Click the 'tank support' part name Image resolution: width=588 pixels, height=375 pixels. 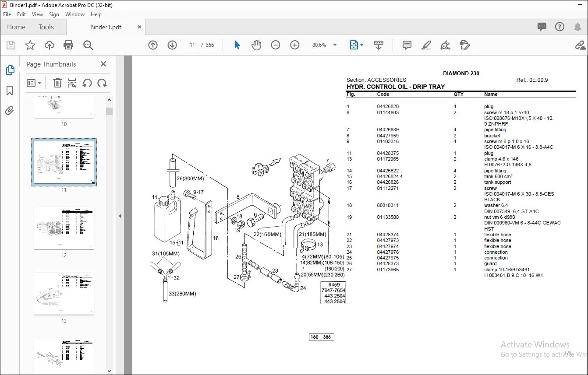497,182
